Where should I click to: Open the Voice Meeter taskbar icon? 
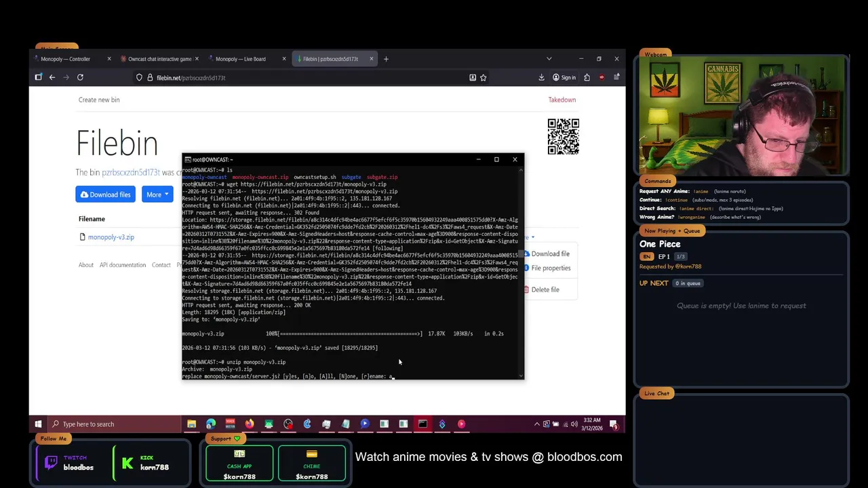[230, 424]
